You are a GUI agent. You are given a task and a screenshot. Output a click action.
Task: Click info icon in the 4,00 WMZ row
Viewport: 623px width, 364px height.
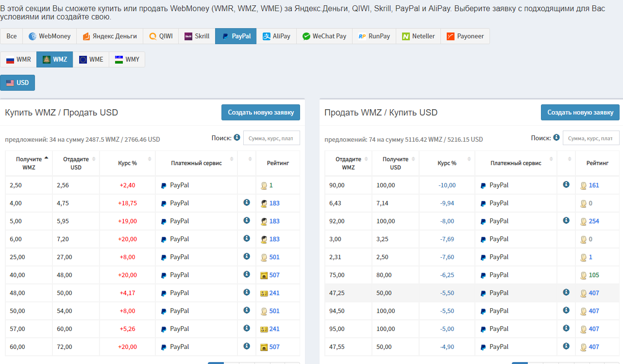tap(247, 202)
